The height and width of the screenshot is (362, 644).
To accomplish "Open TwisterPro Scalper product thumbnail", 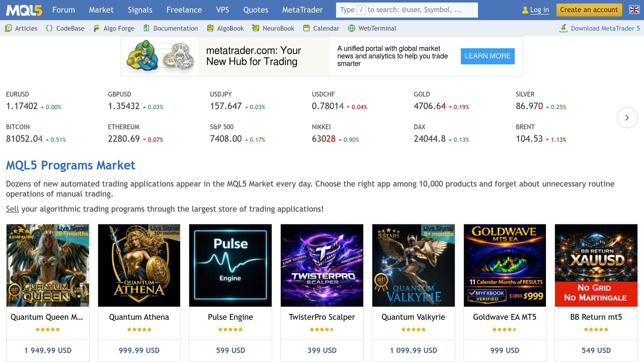I will pyautogui.click(x=322, y=265).
